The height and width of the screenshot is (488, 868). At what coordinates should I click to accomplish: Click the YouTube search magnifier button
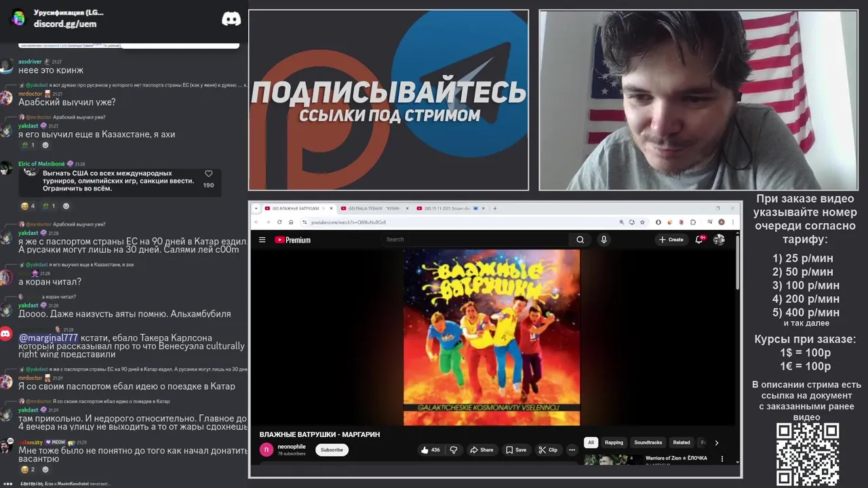(580, 239)
